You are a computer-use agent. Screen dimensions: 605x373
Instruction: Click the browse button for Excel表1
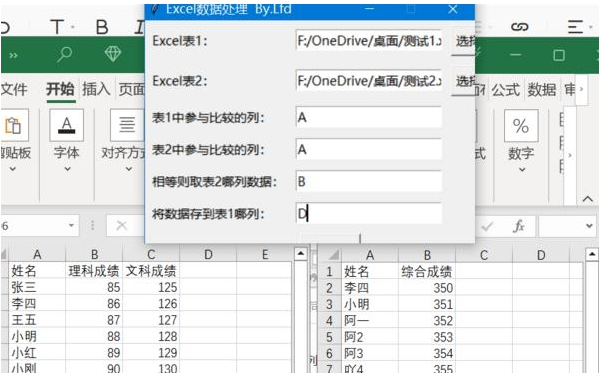point(463,41)
